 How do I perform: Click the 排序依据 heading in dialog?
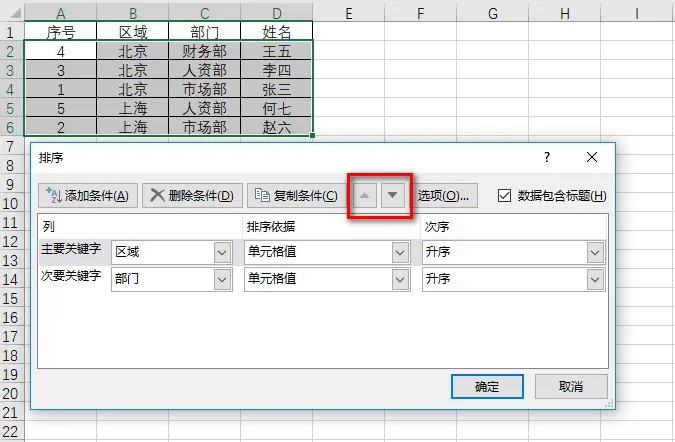click(271, 227)
